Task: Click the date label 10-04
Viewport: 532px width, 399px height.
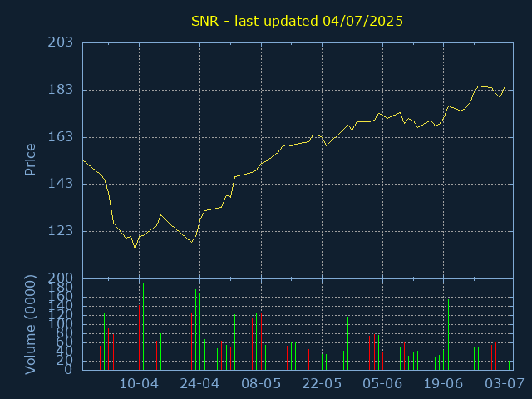Action: [139, 384]
